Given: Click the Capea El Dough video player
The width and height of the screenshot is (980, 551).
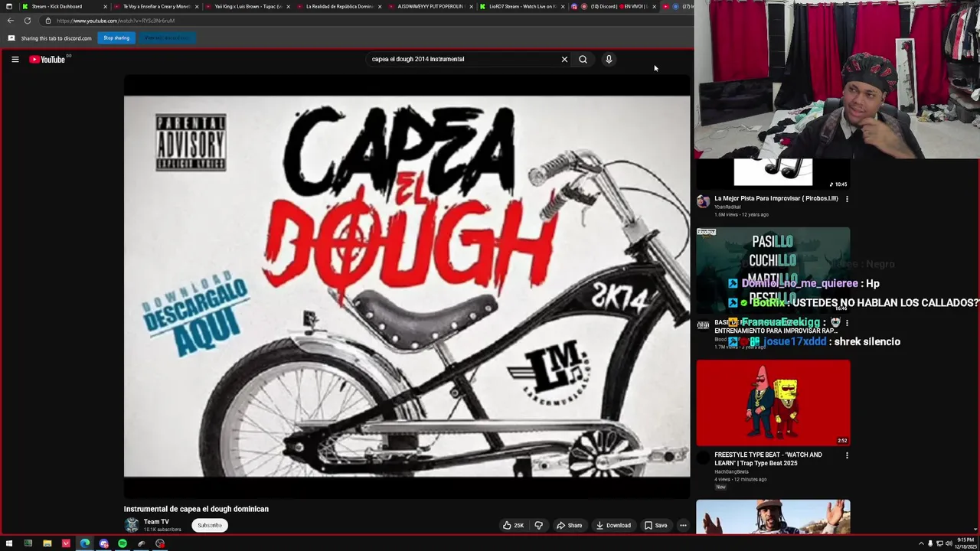Looking at the screenshot, I should 407,286.
